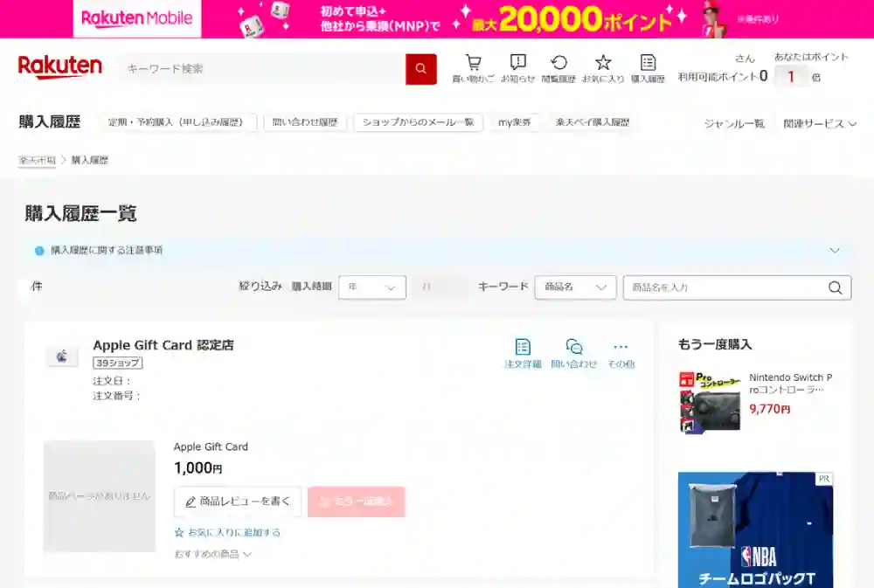Open the NBA チームロゴパックT ad
Viewport: 874px width, 588px height.
pos(755,529)
